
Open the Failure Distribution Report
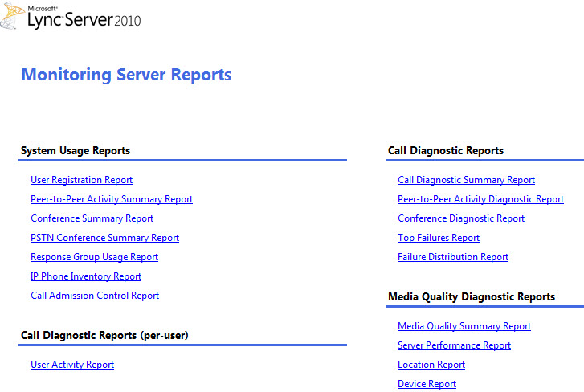click(x=453, y=257)
